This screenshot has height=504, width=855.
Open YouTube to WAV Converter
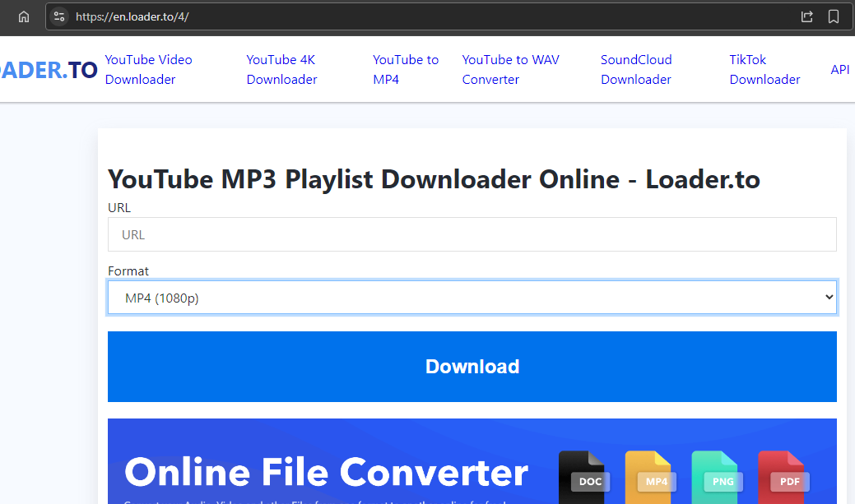pyautogui.click(x=510, y=69)
